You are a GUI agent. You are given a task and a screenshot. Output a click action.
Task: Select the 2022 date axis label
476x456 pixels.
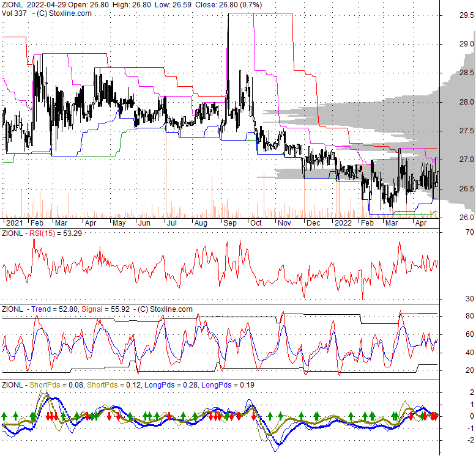343,223
